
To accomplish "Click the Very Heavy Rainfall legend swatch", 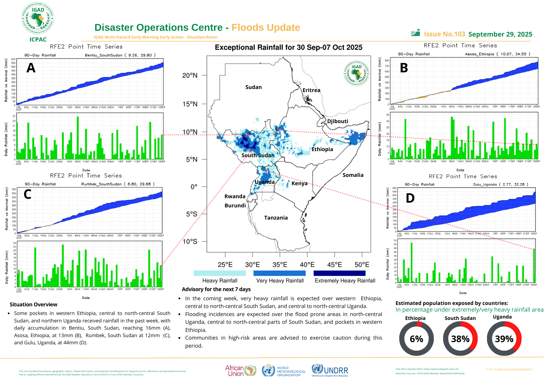I will 279,273.
